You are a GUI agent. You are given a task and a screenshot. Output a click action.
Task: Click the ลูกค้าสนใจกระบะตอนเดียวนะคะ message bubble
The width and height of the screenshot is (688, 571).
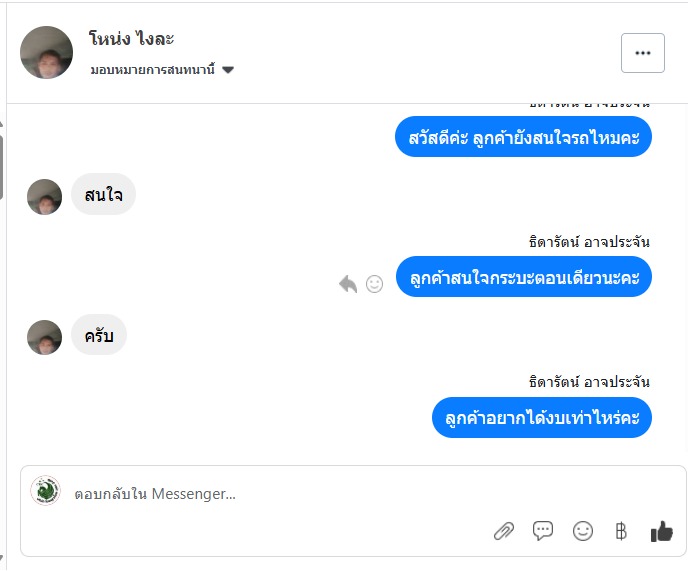click(523, 277)
